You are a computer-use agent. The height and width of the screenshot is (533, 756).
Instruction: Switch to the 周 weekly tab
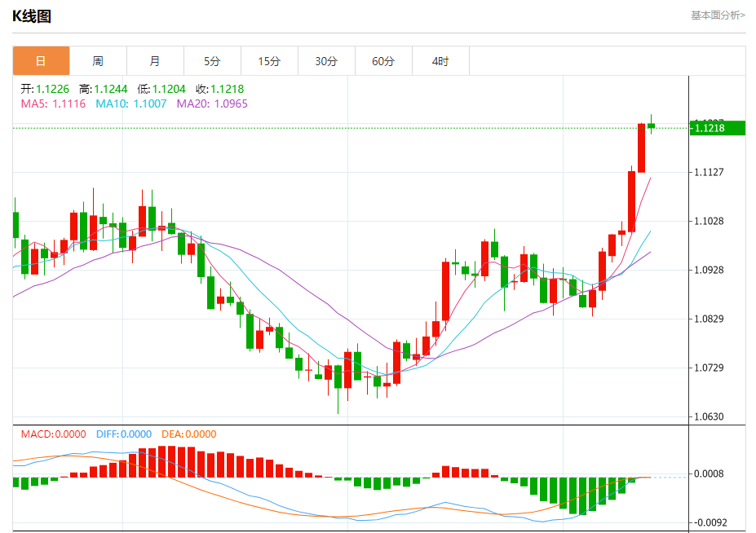[x=98, y=61]
